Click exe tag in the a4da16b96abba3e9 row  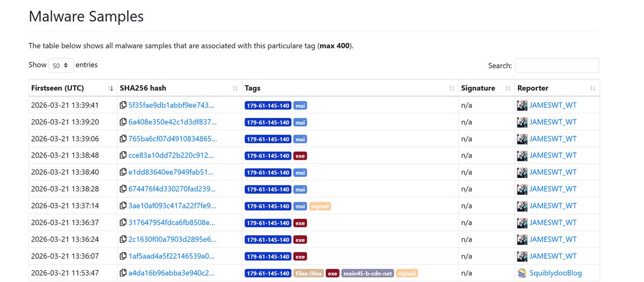click(x=333, y=273)
